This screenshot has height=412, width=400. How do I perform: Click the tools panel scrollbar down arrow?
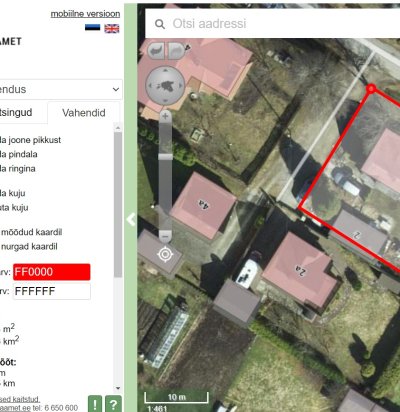118,388
